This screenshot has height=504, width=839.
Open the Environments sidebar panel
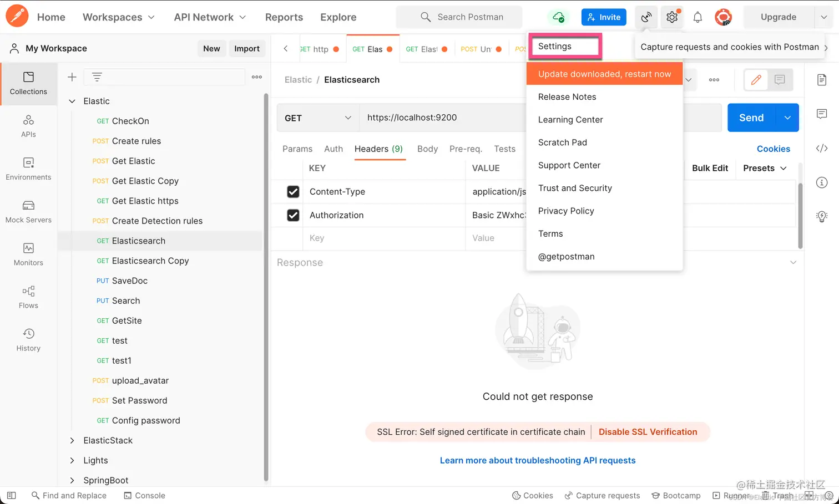[28, 169]
